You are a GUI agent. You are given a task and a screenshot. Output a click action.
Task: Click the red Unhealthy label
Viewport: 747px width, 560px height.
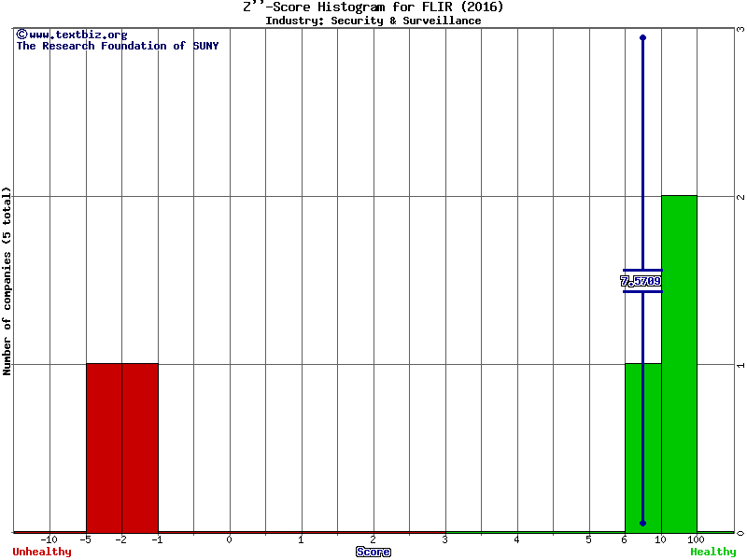tap(42, 552)
